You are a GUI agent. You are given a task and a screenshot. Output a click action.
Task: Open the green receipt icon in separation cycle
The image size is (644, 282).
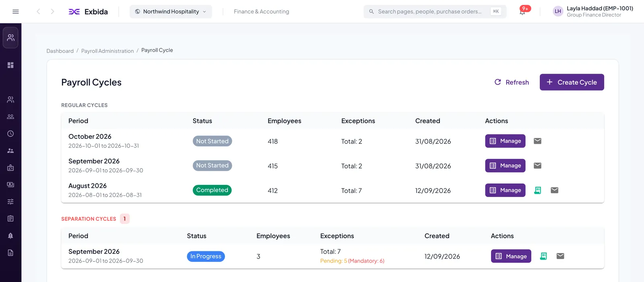pyautogui.click(x=543, y=256)
